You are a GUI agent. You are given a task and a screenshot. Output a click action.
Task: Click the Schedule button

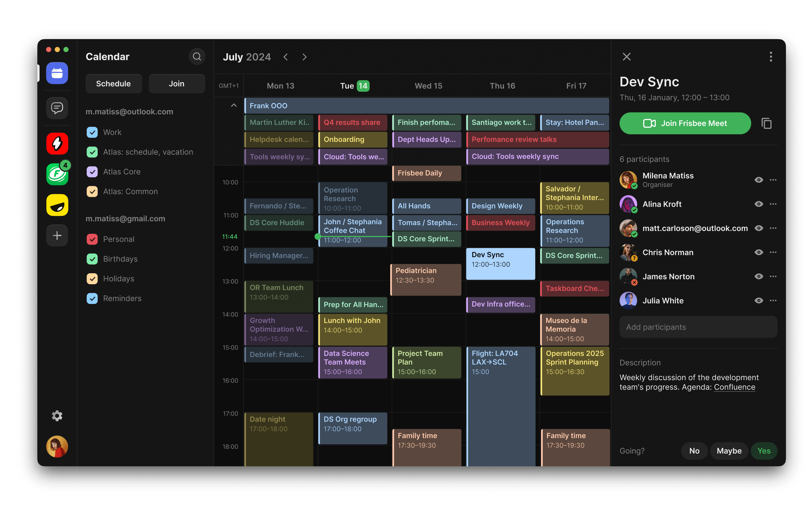[113, 84]
